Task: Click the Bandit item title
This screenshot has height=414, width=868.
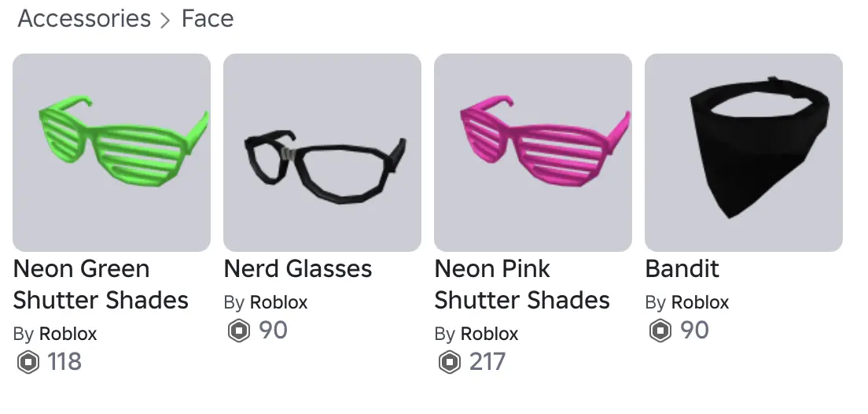Action: (x=682, y=269)
